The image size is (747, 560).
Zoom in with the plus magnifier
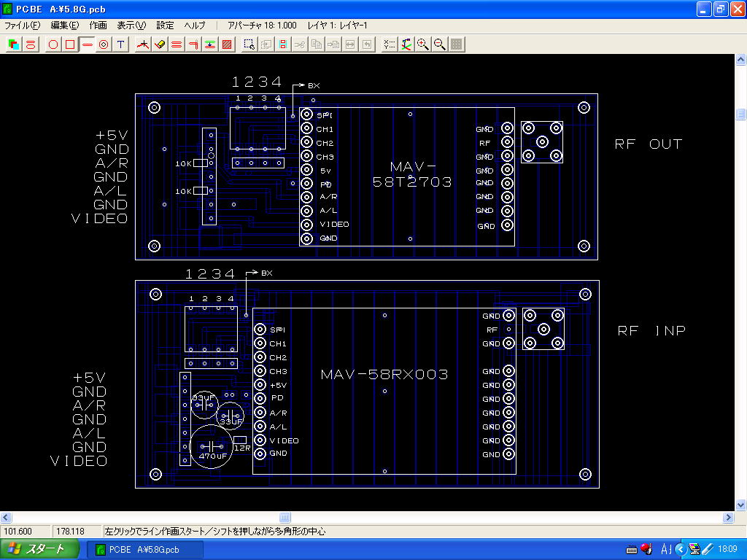[422, 44]
